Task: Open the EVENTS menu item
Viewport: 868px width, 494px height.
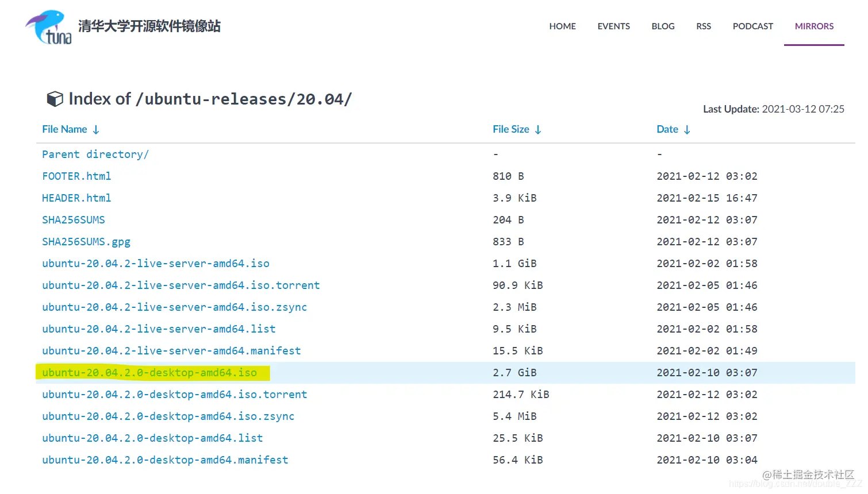Action: (613, 26)
